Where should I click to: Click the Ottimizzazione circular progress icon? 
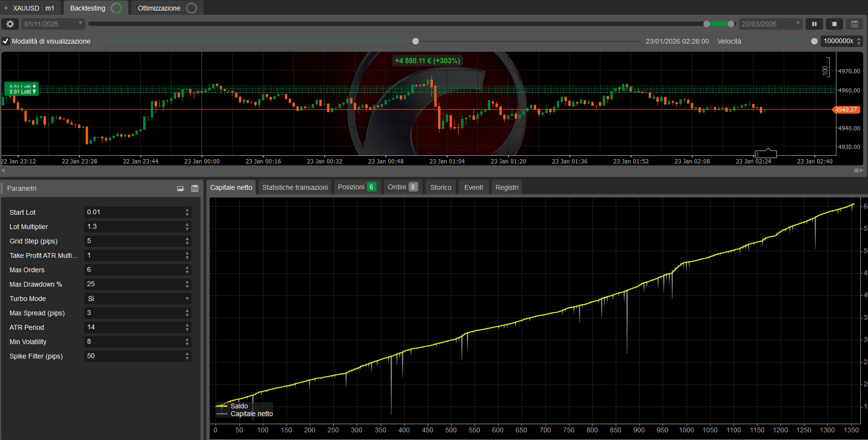tap(192, 8)
